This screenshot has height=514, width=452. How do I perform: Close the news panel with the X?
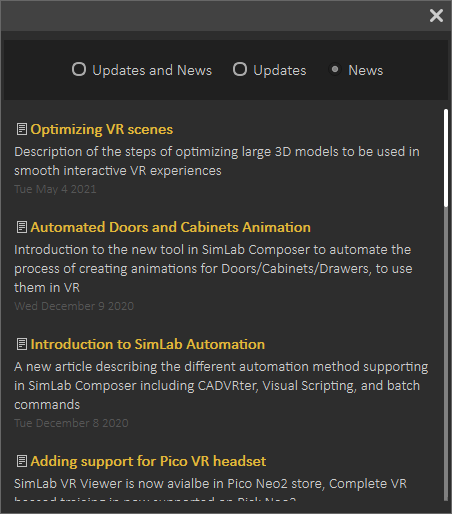point(436,16)
